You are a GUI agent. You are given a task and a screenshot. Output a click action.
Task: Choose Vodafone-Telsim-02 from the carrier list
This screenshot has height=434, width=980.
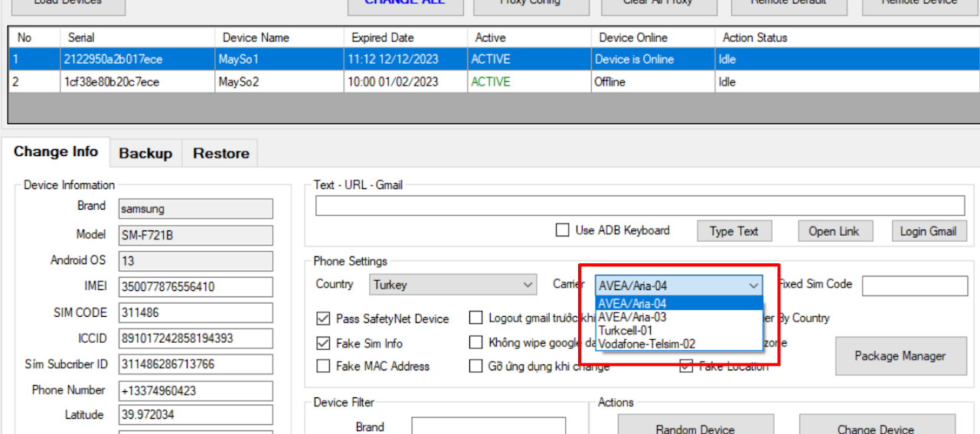647,344
